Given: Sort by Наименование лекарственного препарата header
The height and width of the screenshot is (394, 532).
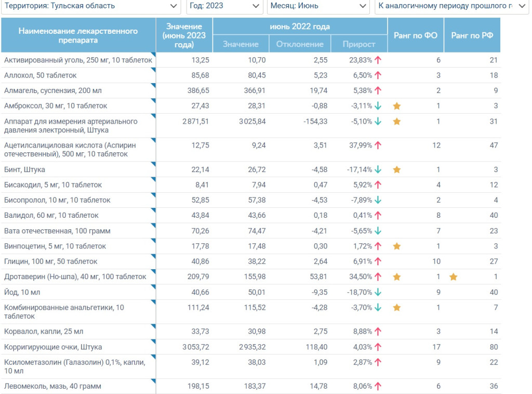Looking at the screenshot, I should point(78,35).
